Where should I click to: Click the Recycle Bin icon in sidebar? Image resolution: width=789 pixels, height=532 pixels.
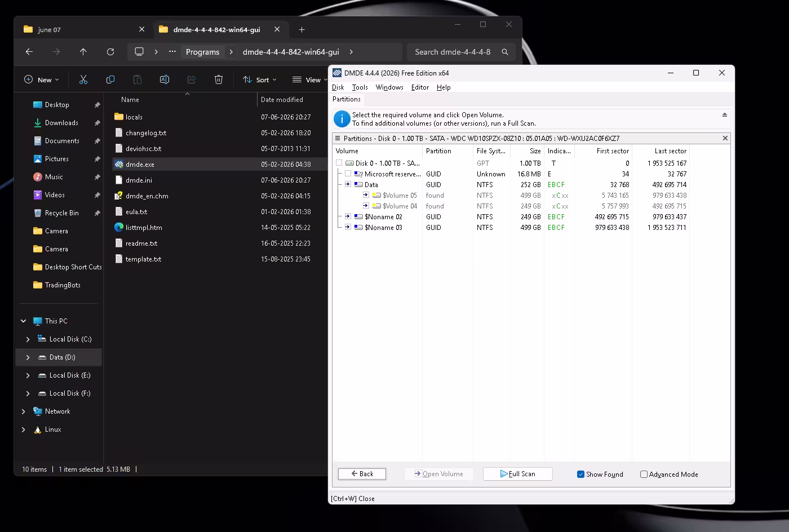pos(38,213)
